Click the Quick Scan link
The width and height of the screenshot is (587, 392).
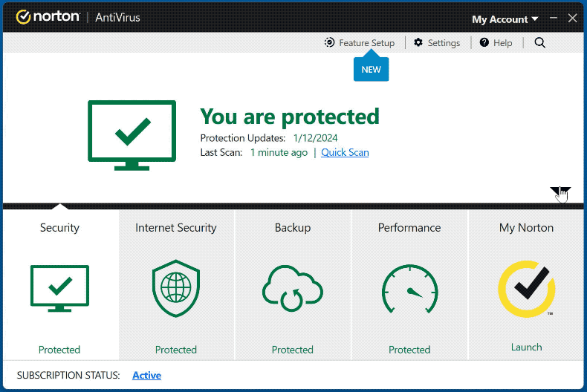[345, 152]
